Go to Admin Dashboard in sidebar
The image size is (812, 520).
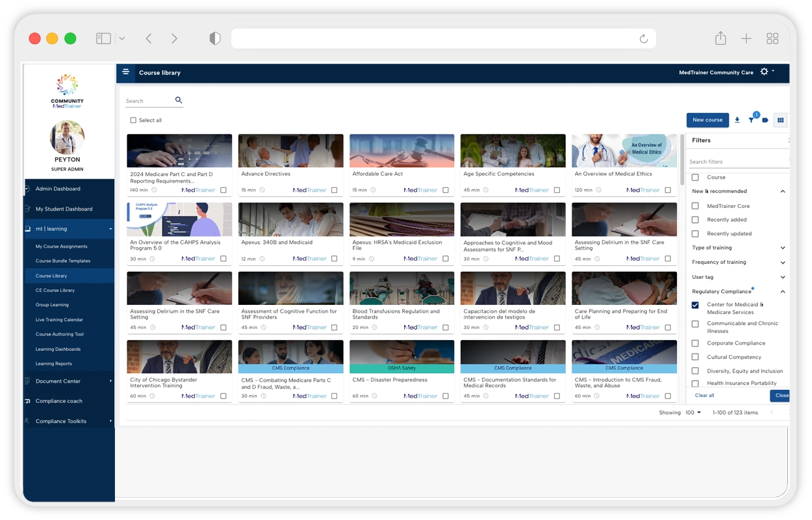(x=58, y=189)
